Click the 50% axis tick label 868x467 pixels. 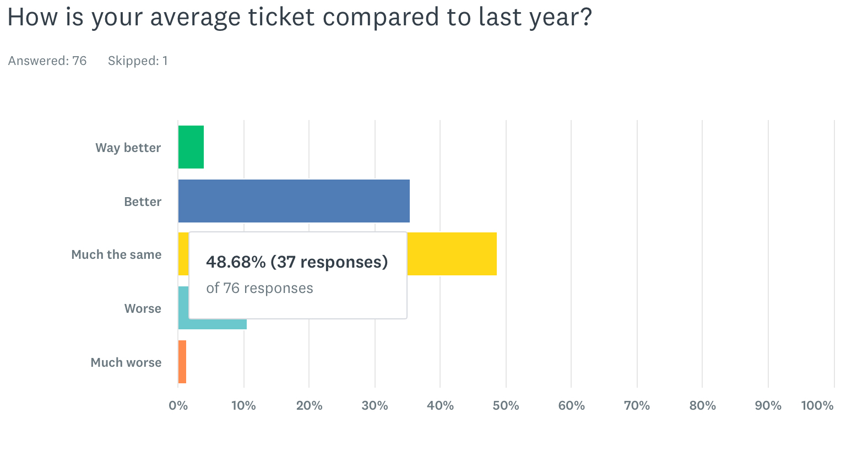506,406
